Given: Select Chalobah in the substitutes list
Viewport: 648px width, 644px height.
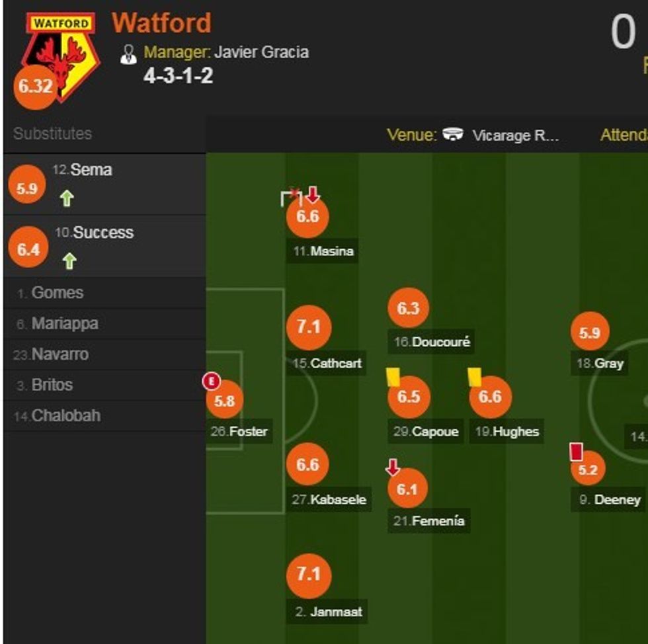Looking at the screenshot, I should tap(66, 416).
